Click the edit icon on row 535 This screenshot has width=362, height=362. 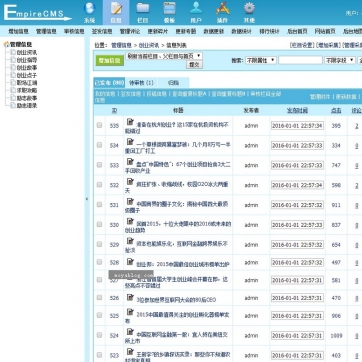[x=130, y=123]
